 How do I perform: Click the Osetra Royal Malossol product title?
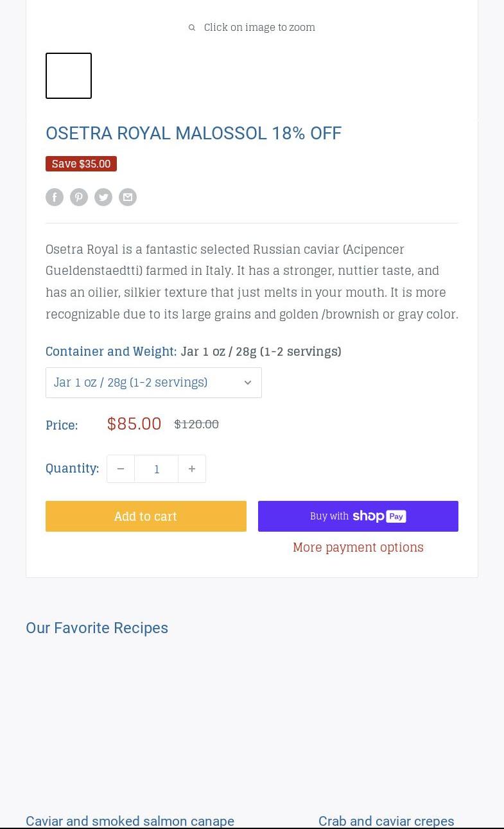193,133
